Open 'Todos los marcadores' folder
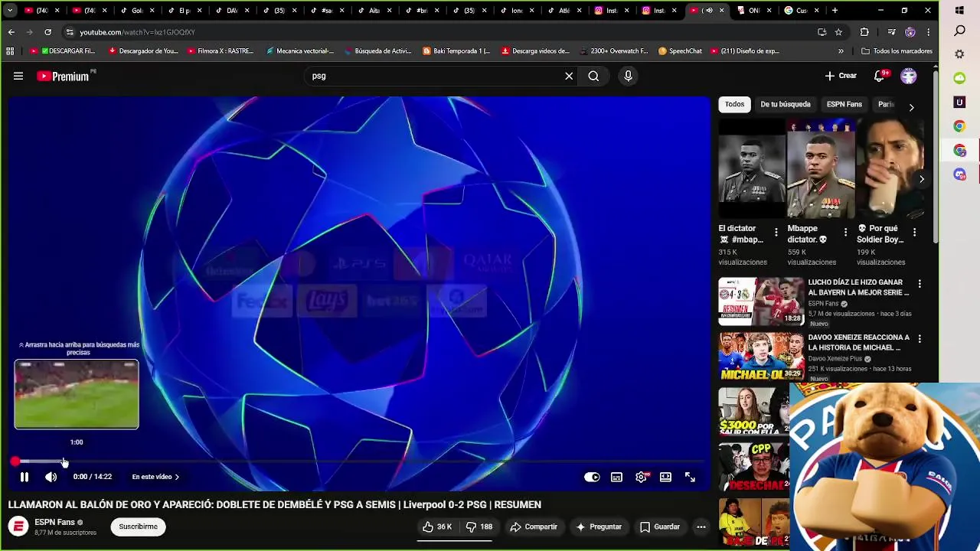Screen dimensions: 980x551 click(x=897, y=51)
